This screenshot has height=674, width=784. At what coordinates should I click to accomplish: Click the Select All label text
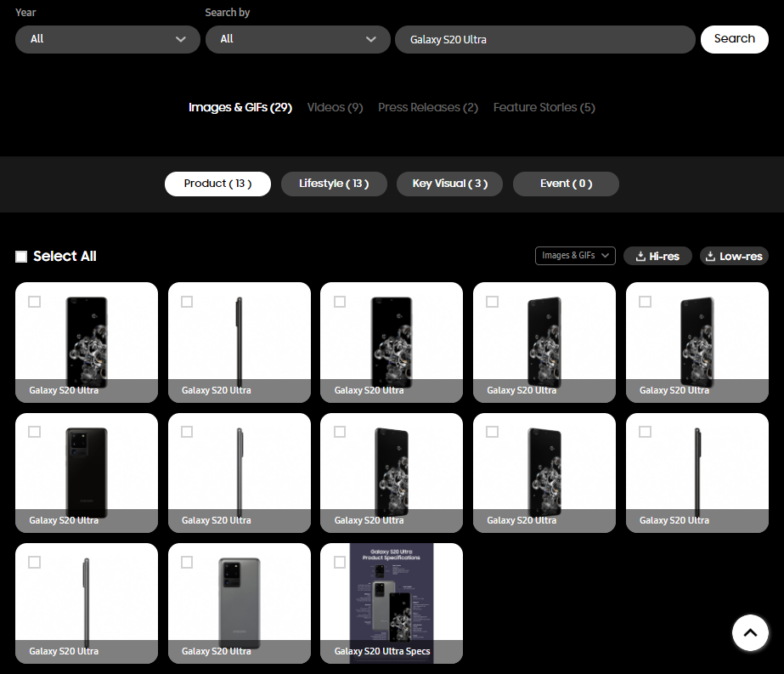click(x=65, y=256)
